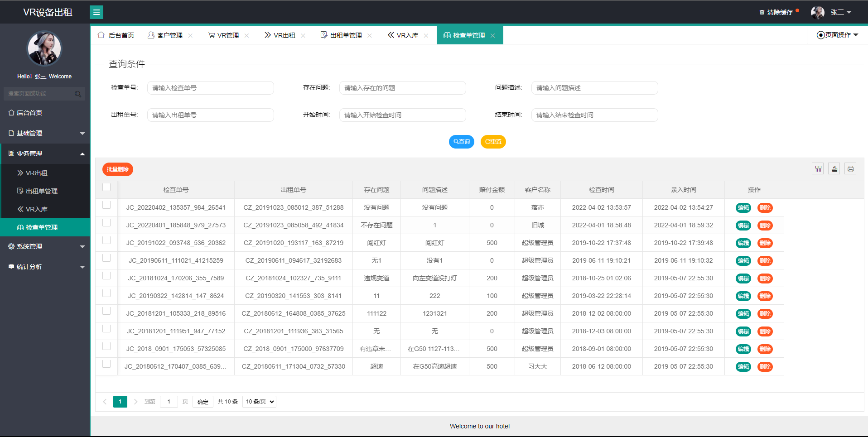Click the large profile picture in sidebar
868x437 pixels.
[44, 48]
